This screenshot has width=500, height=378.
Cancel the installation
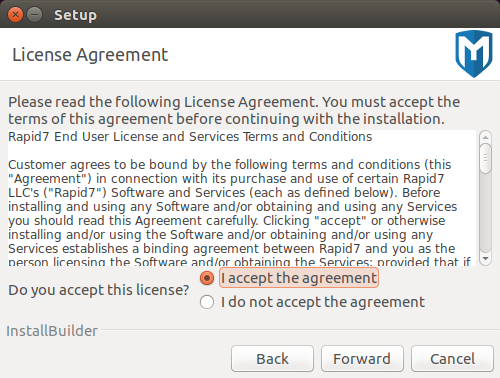pos(452,359)
